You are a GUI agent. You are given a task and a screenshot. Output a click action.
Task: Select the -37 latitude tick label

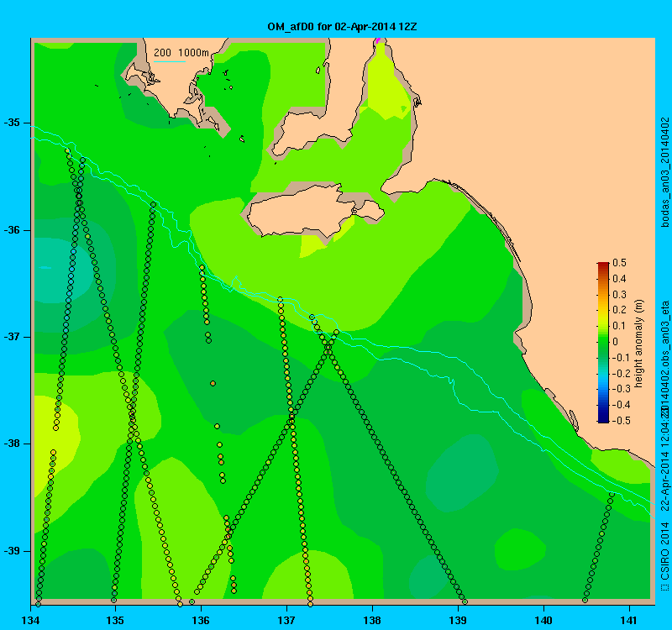pyautogui.click(x=12, y=337)
